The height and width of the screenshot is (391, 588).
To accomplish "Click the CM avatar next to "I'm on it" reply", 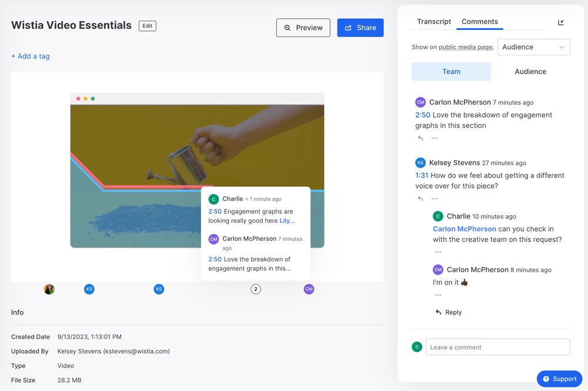I will pos(438,269).
